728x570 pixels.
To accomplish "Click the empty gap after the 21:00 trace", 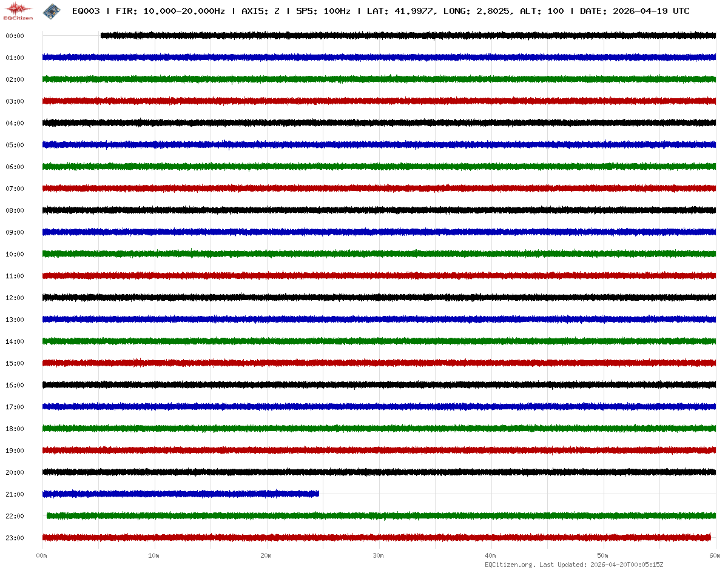I will [516, 494].
